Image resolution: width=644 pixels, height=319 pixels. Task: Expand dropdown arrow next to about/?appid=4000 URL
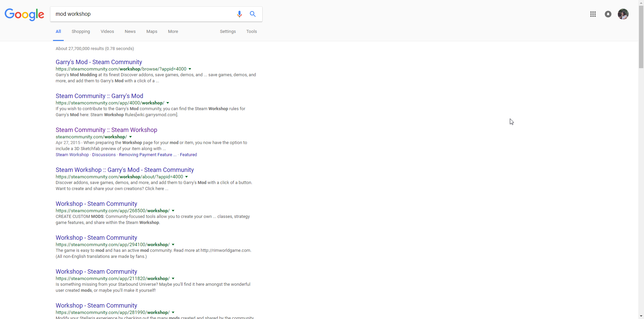click(186, 177)
